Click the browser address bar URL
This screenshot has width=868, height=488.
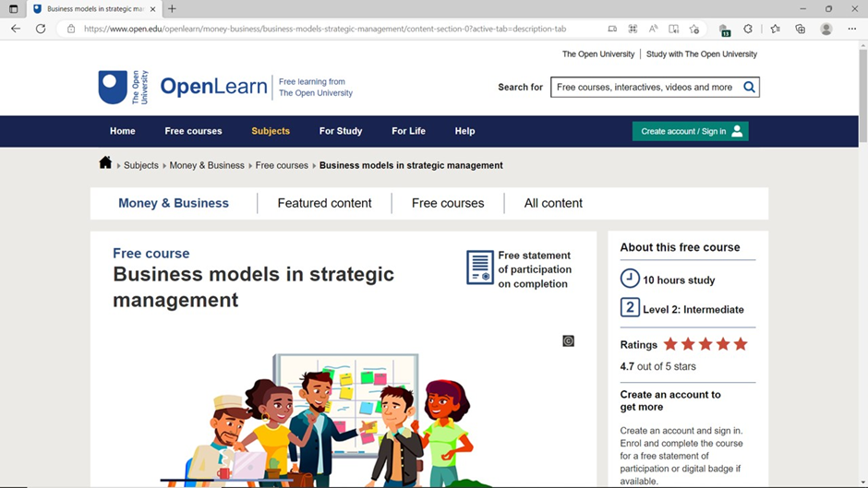pos(325,29)
